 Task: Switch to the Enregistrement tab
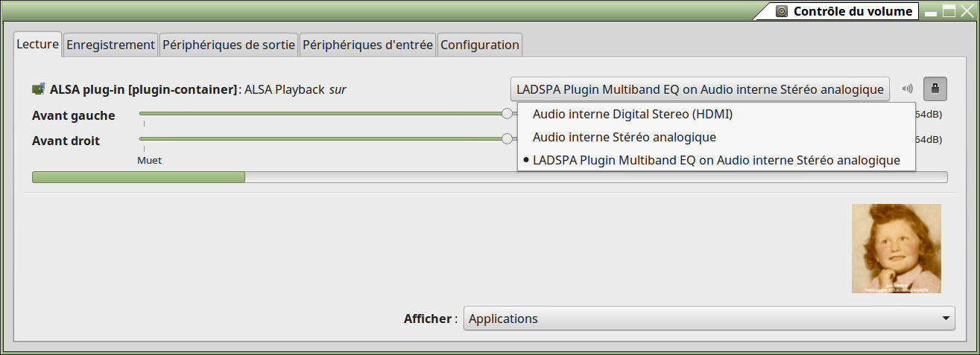point(110,45)
